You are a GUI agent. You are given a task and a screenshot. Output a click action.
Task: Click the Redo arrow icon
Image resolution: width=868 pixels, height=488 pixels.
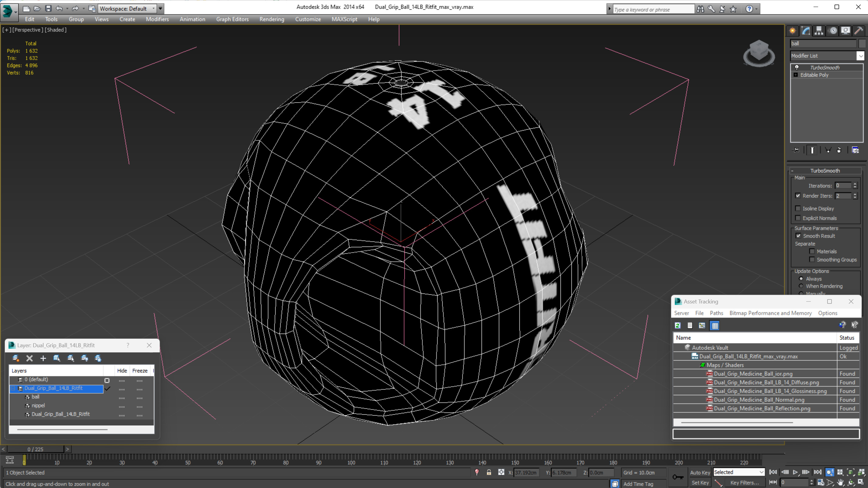[75, 9]
